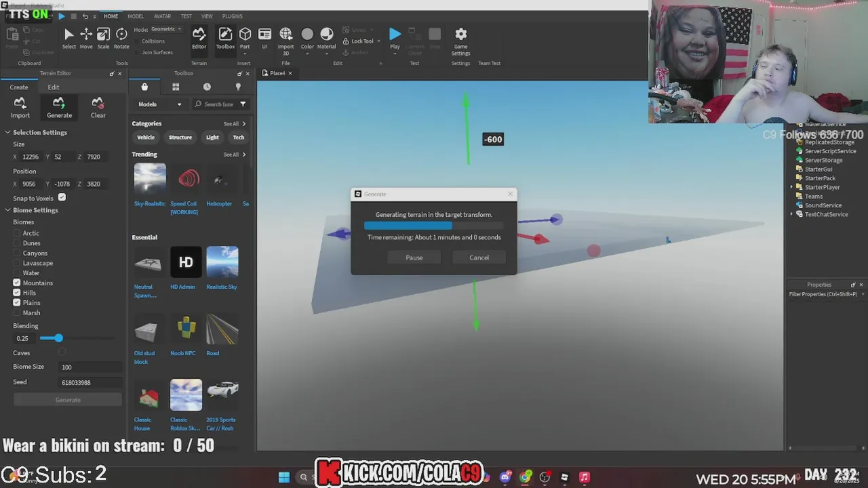The width and height of the screenshot is (868, 488).
Task: Click the Import terrain icon
Action: click(20, 107)
